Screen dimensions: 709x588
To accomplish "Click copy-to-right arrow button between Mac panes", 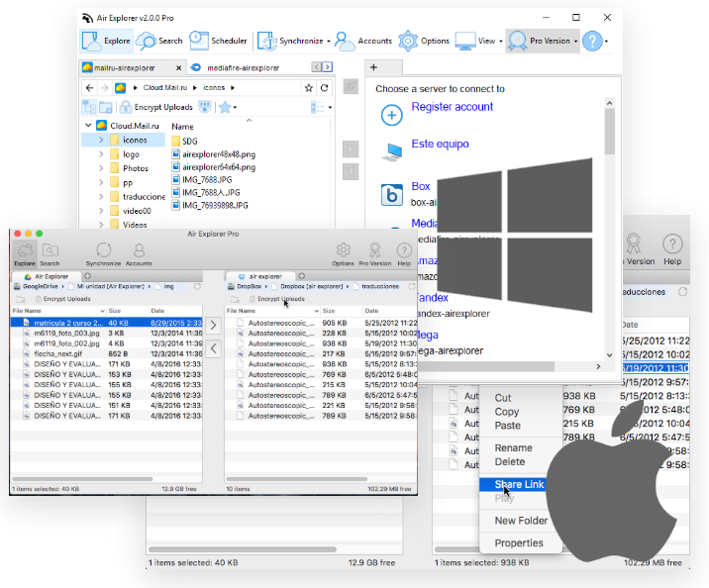I will point(214,326).
